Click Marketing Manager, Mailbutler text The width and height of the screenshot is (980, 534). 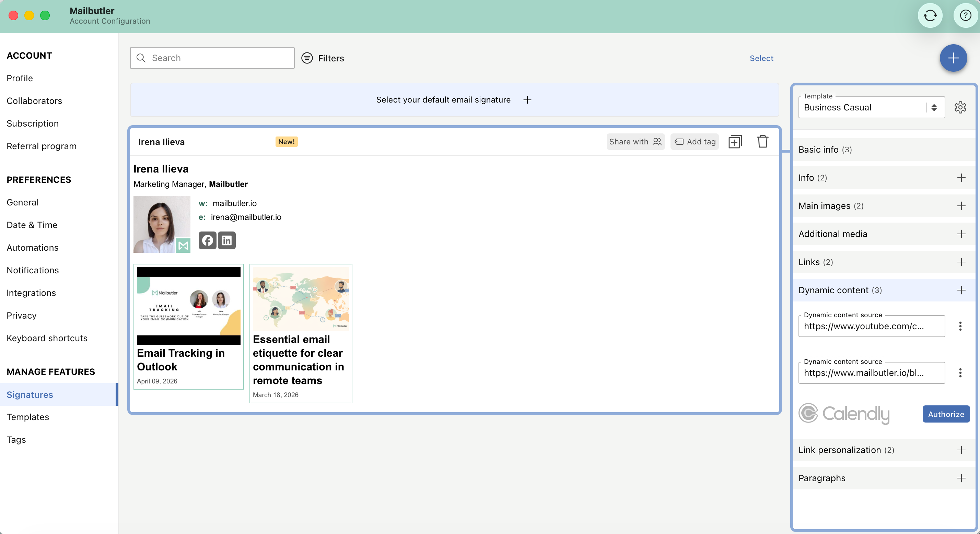point(190,184)
